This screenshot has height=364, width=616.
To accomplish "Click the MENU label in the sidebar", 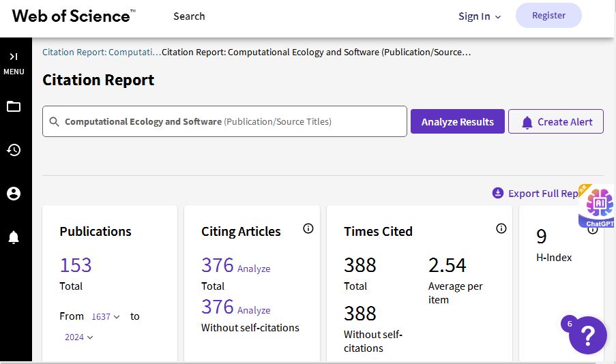I will 14,72.
